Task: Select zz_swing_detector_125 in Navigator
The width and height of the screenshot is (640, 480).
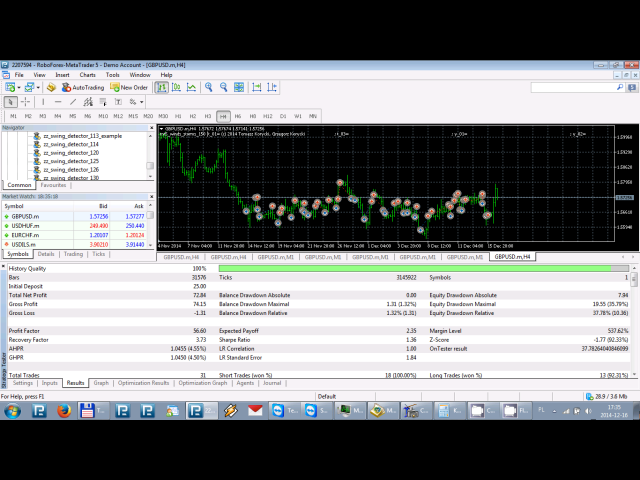Action: [71, 161]
